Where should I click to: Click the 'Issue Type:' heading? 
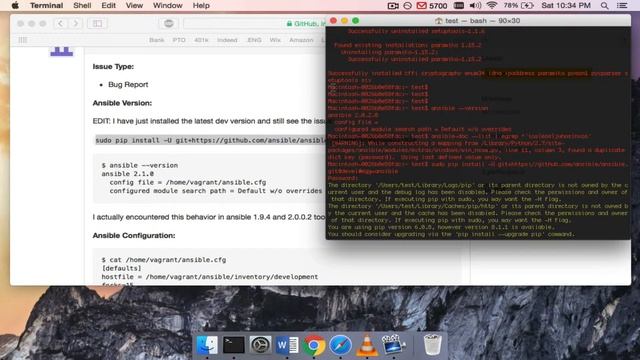[113, 67]
